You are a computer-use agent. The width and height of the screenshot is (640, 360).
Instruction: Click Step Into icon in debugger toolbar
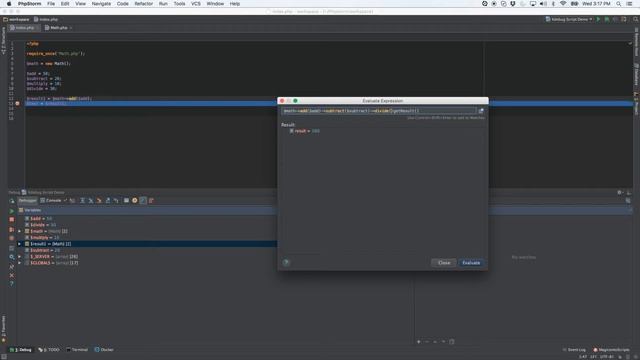click(91, 200)
